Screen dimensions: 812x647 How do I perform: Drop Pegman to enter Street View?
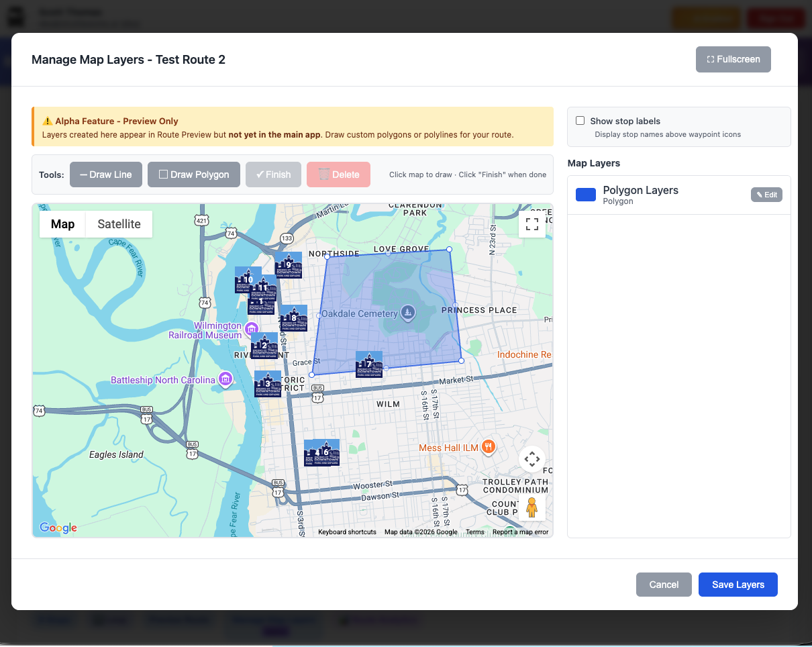tap(531, 507)
